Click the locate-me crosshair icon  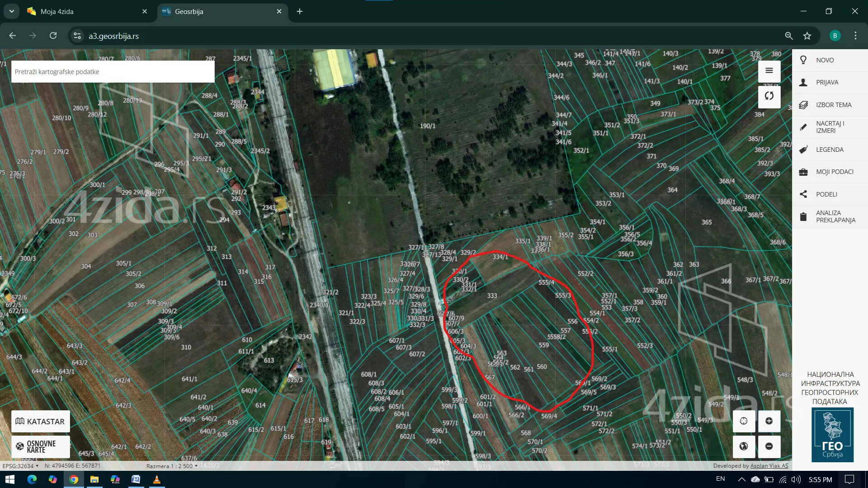pos(744,421)
